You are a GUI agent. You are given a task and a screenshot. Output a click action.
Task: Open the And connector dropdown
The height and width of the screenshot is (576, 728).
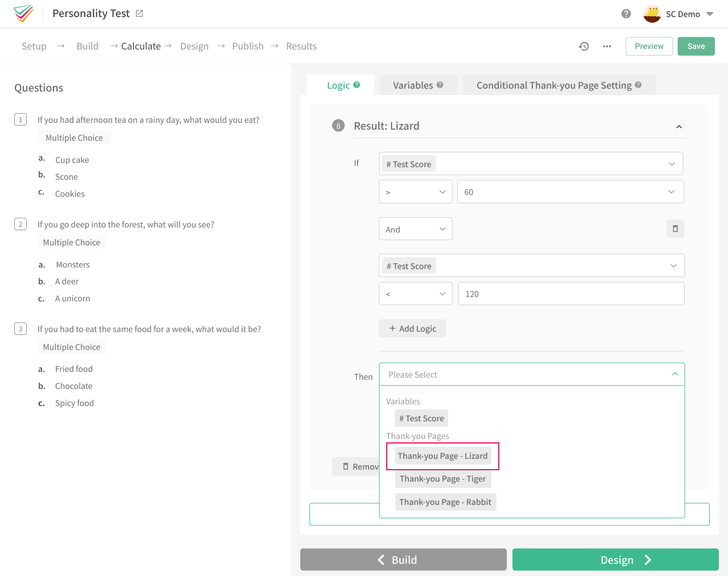coord(415,229)
